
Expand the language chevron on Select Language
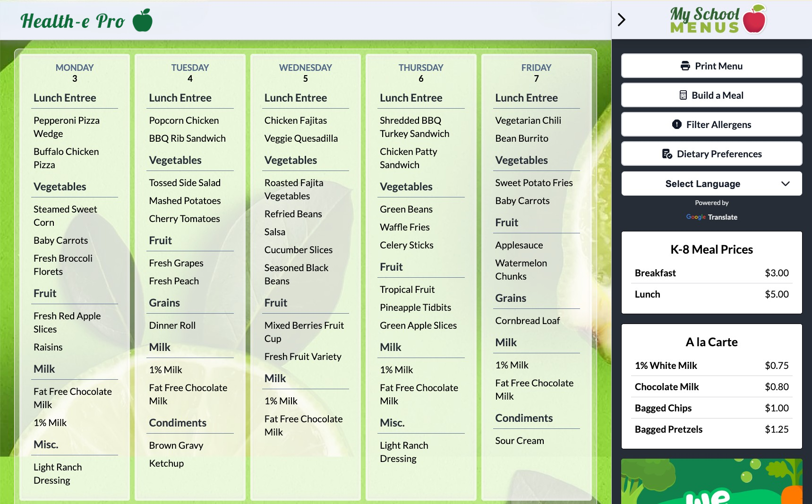(786, 184)
